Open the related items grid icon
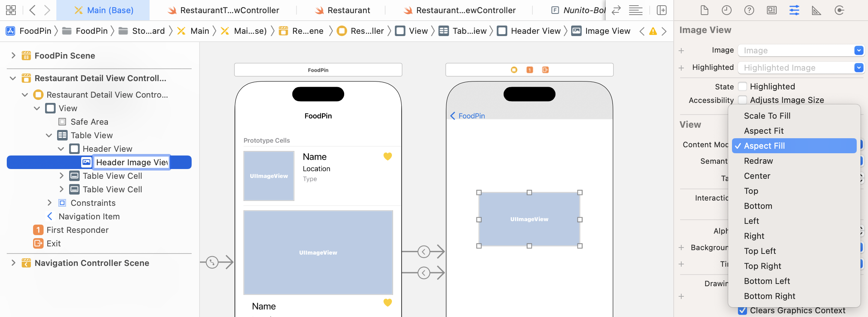 pyautogui.click(x=11, y=10)
